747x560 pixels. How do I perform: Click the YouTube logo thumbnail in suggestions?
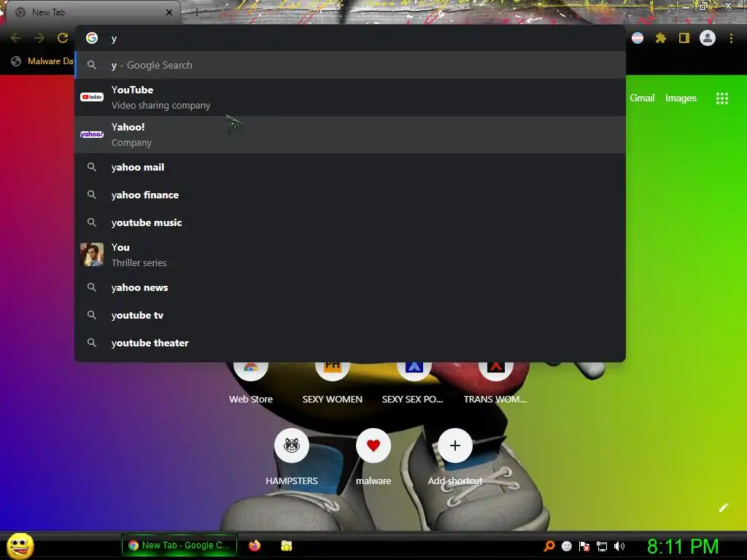point(92,97)
